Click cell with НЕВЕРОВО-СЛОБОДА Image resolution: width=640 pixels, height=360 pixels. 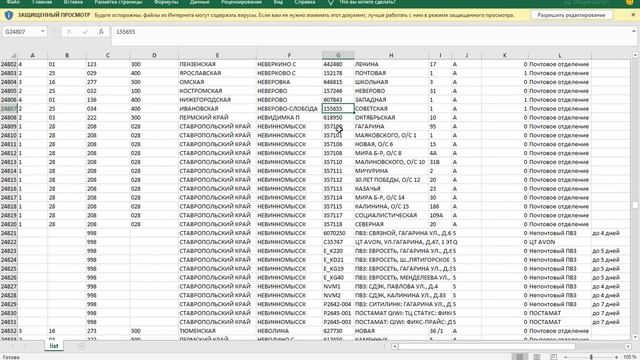point(289,109)
